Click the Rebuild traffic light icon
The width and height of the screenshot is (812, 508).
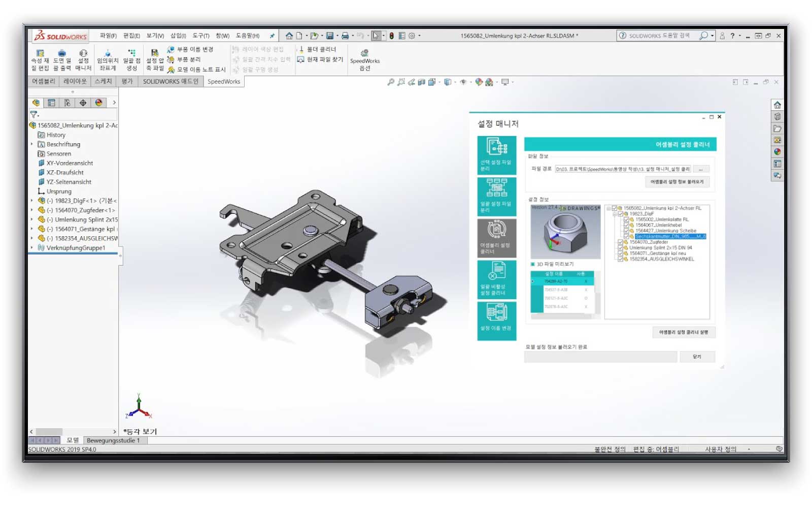coord(392,36)
